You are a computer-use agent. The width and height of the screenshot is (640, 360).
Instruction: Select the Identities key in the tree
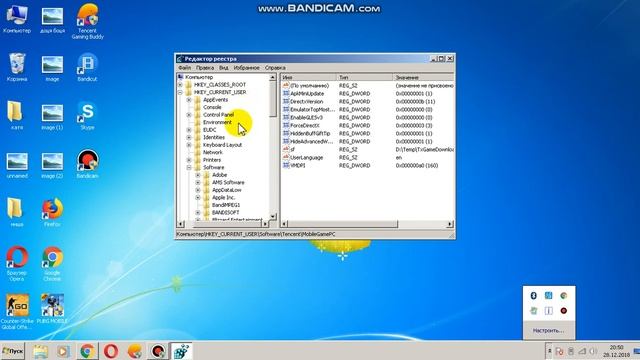[213, 138]
